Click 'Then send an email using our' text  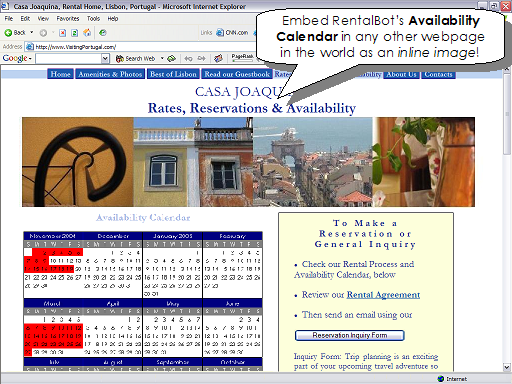click(357, 315)
